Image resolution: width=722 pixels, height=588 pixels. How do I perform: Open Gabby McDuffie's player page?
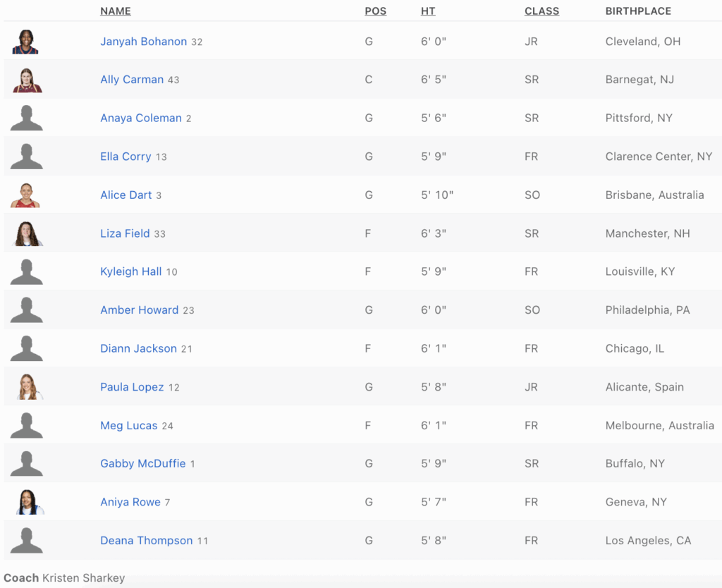[142, 464]
